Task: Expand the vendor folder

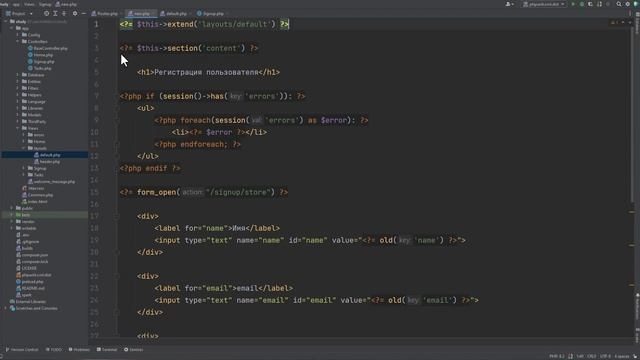Action: (x=12, y=221)
